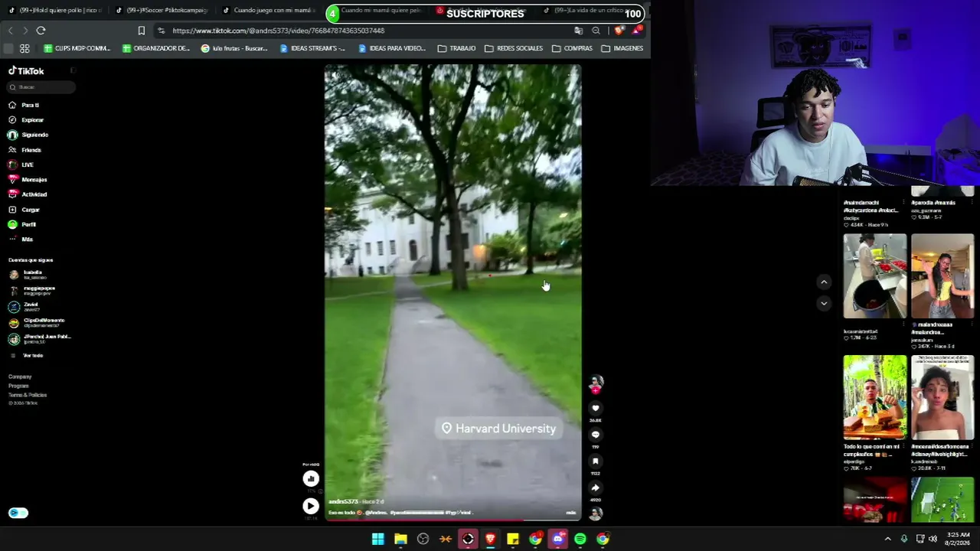Save the video with the bookmark icon
Screen dimensions: 980x551
pos(596,461)
